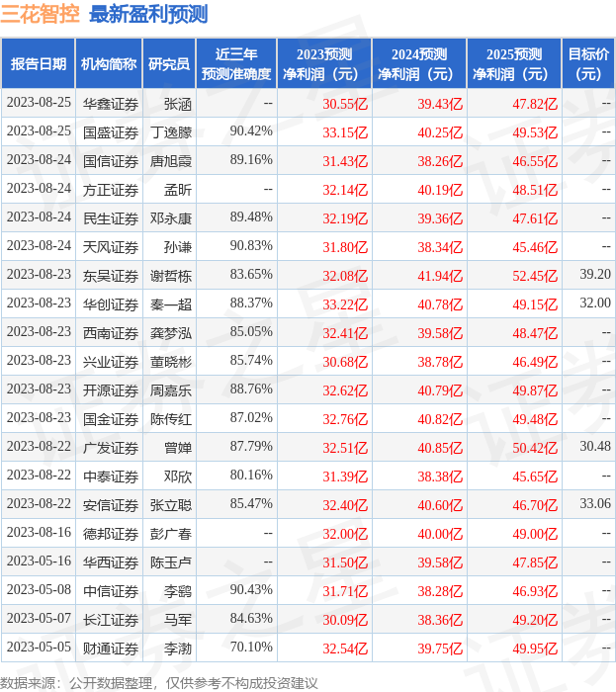Select the 研究员 column header

pos(169,64)
